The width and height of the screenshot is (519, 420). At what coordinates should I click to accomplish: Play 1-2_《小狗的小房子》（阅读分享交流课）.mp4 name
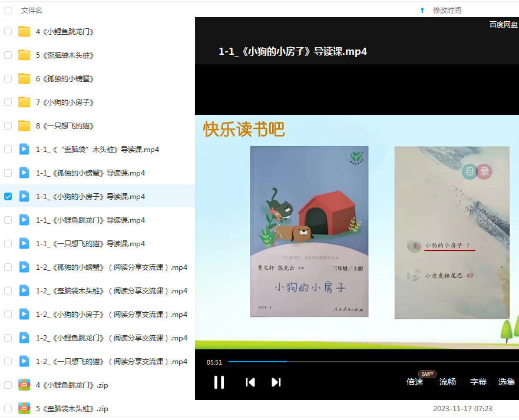tap(111, 315)
